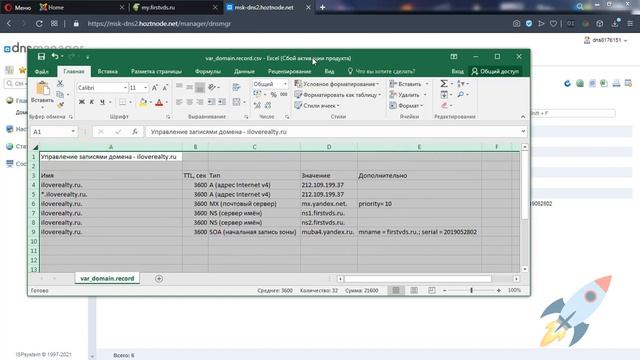Open the dns0176151 user dropdown in dnsmanager

click(606, 40)
